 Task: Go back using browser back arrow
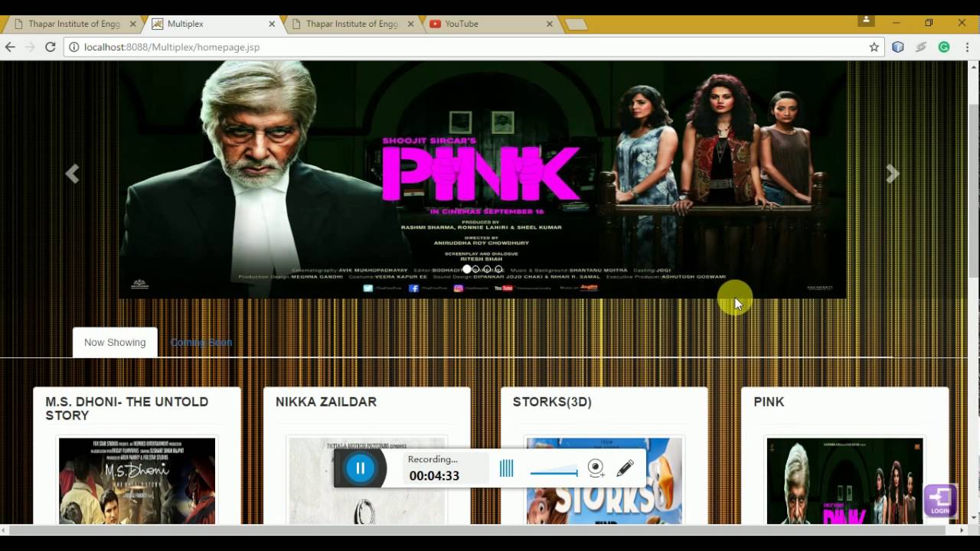click(10, 47)
